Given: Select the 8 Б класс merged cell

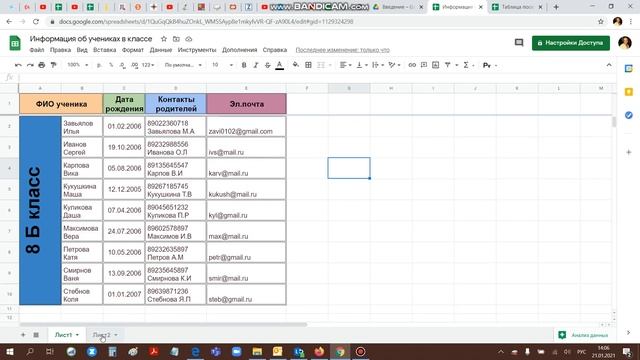Looking at the screenshot, I should [40, 210].
